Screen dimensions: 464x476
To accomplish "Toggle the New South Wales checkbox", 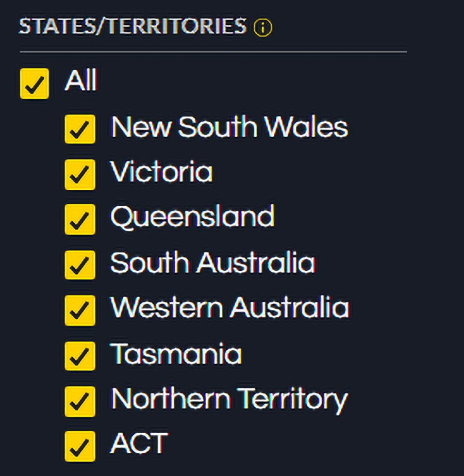I will 80,129.
